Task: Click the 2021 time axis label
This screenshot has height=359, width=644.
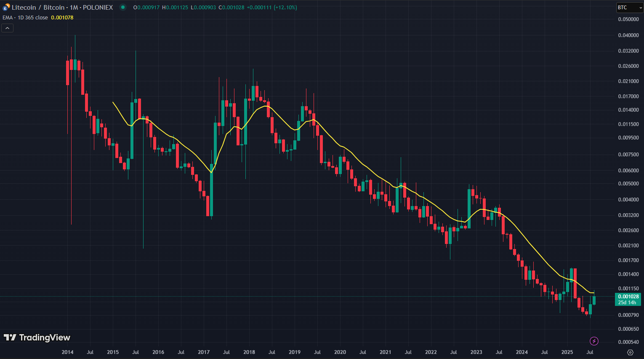Action: pyautogui.click(x=386, y=352)
